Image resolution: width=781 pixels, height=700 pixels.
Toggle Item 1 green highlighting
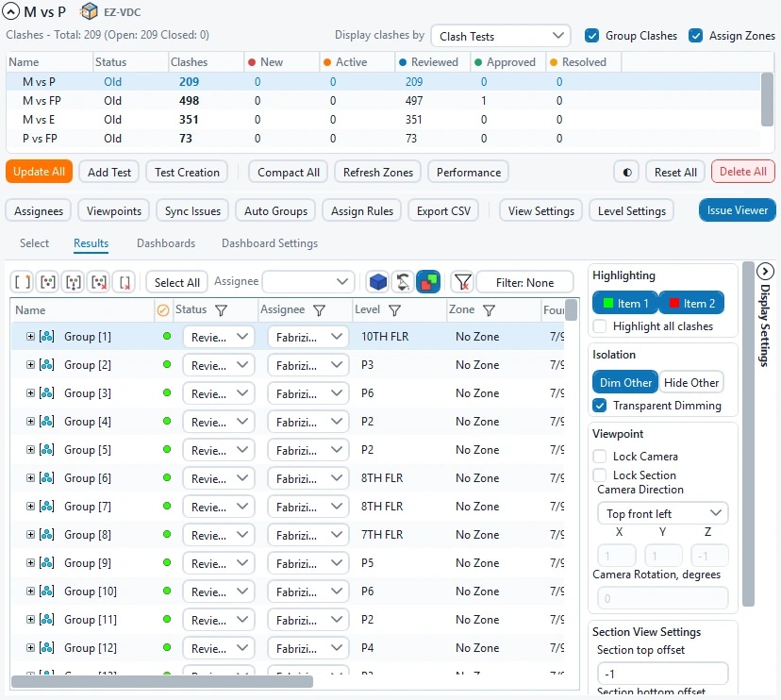tap(625, 303)
